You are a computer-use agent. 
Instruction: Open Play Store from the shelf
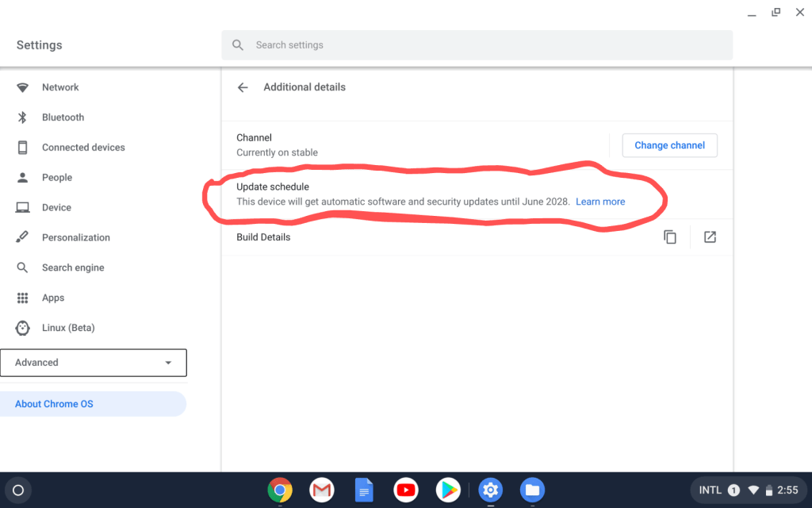coord(448,490)
